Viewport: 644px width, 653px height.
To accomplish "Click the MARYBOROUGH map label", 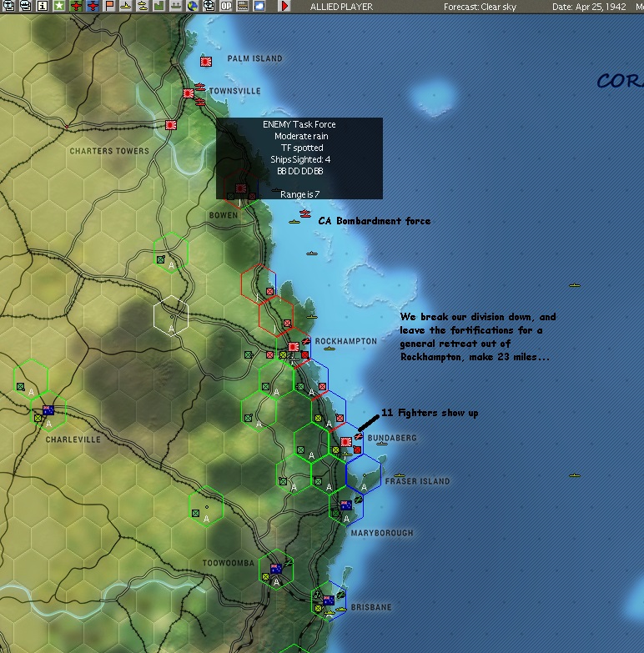I will point(382,533).
